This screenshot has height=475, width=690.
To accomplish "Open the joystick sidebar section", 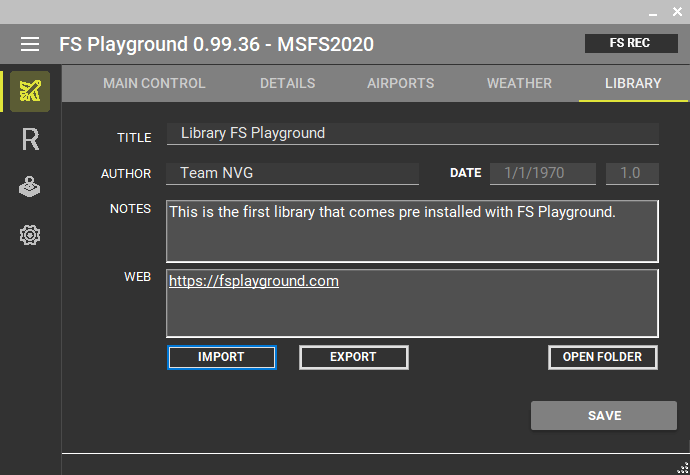I will (x=30, y=187).
